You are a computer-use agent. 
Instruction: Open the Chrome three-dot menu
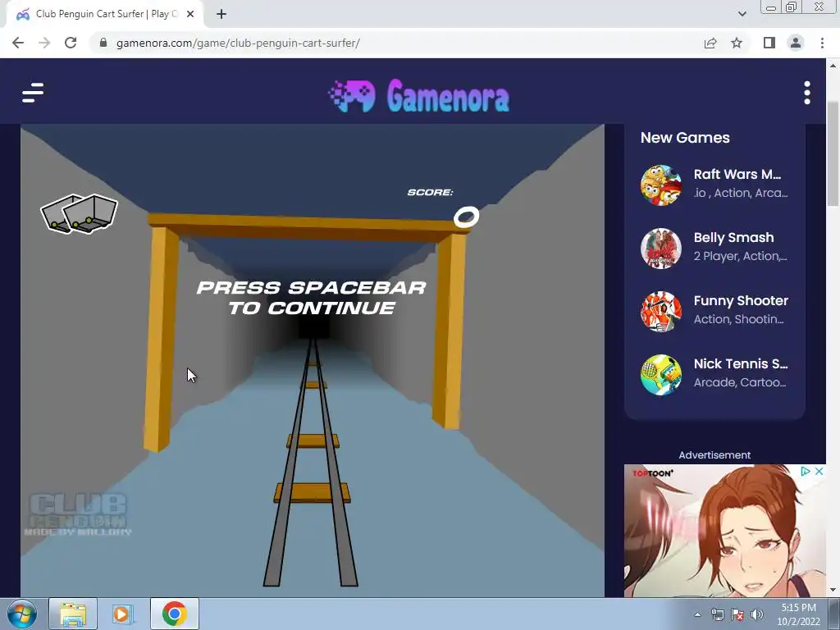point(822,43)
